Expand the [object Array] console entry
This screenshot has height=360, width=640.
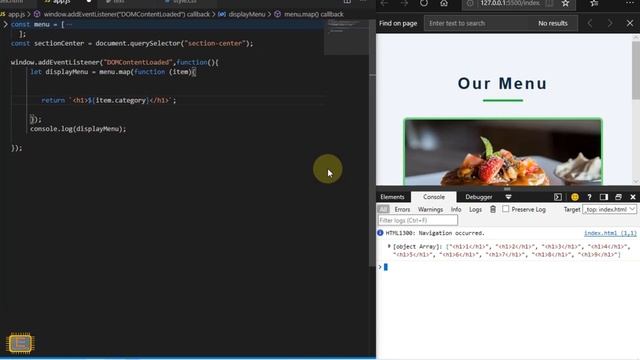point(389,247)
